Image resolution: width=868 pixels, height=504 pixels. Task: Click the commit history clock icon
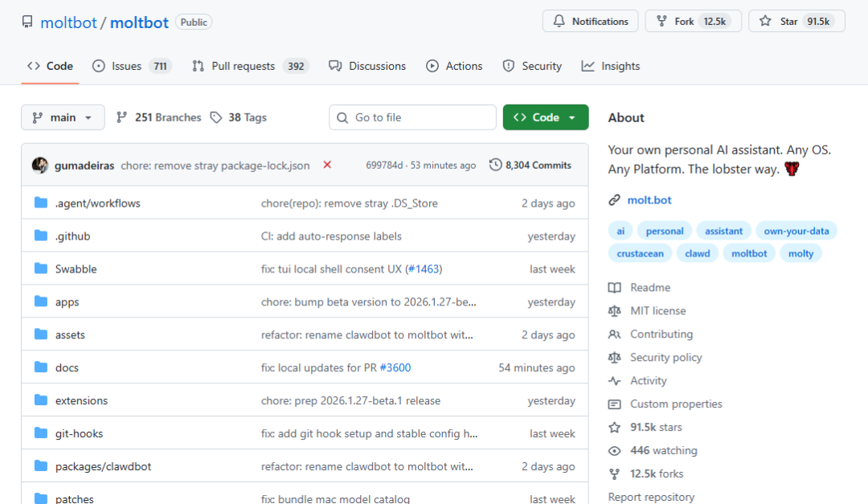pos(495,165)
